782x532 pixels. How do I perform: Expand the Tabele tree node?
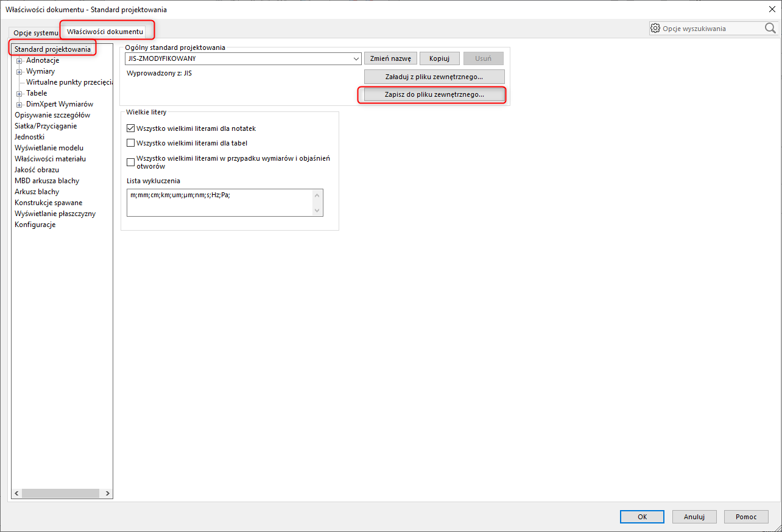(19, 93)
